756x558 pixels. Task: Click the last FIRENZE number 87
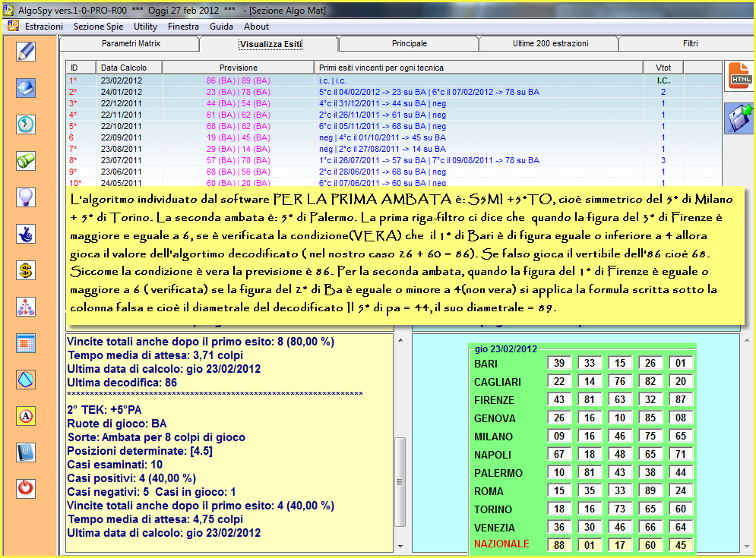680,399
